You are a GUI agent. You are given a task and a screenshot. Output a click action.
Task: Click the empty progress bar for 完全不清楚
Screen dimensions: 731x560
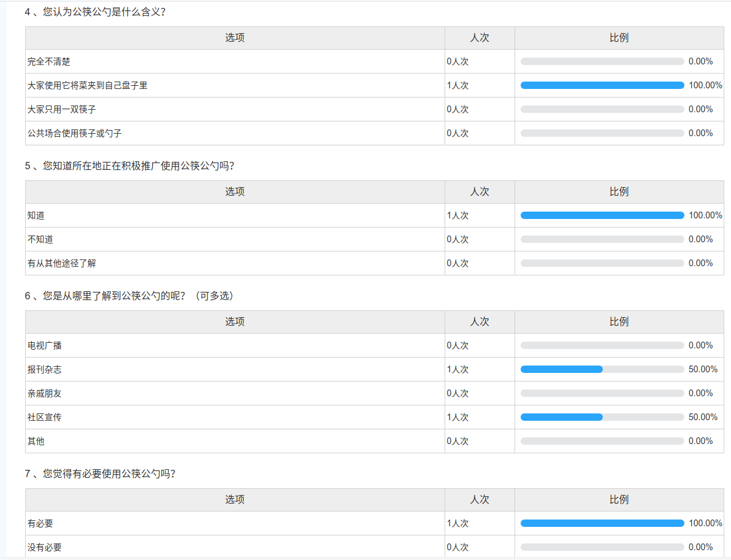pos(602,61)
